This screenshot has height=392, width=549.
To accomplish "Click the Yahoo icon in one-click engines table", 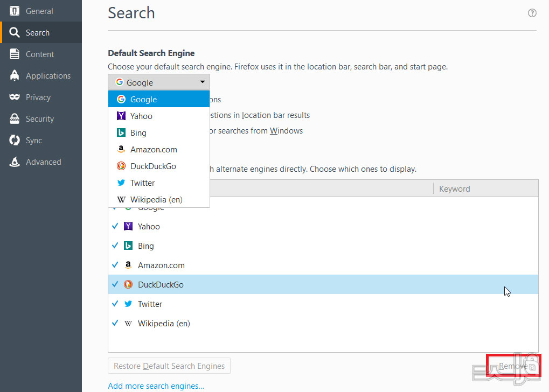I will 128,226.
